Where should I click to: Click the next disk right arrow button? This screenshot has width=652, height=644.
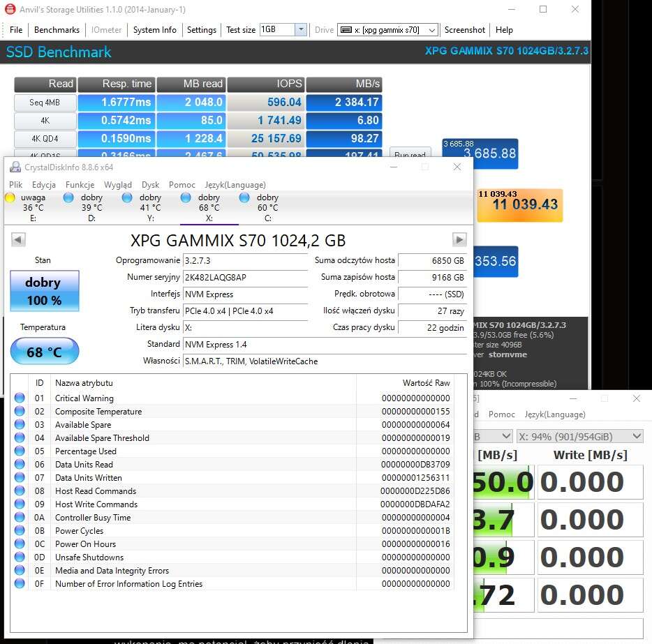tap(459, 240)
